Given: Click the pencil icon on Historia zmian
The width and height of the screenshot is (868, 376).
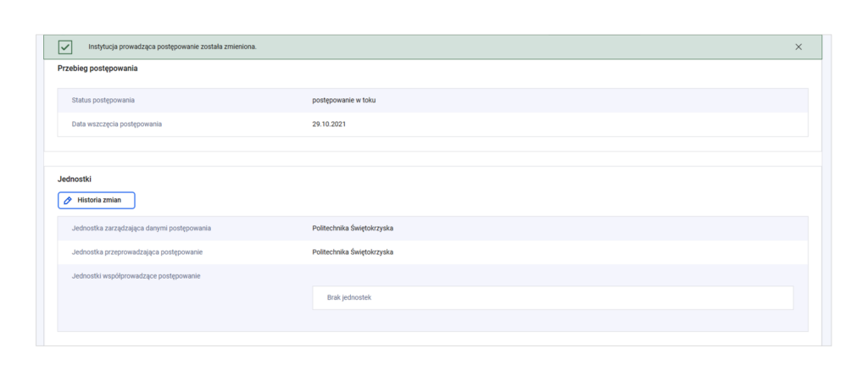Looking at the screenshot, I should [x=68, y=200].
